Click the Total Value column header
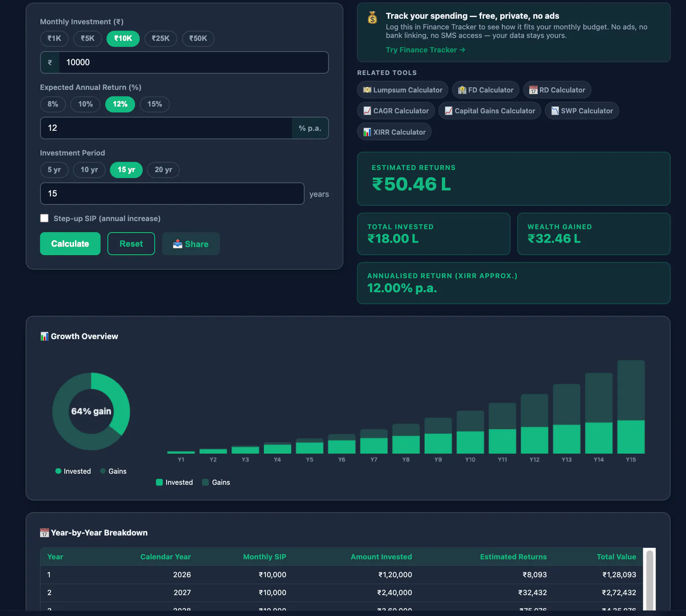This screenshot has height=616, width=686. pos(617,557)
